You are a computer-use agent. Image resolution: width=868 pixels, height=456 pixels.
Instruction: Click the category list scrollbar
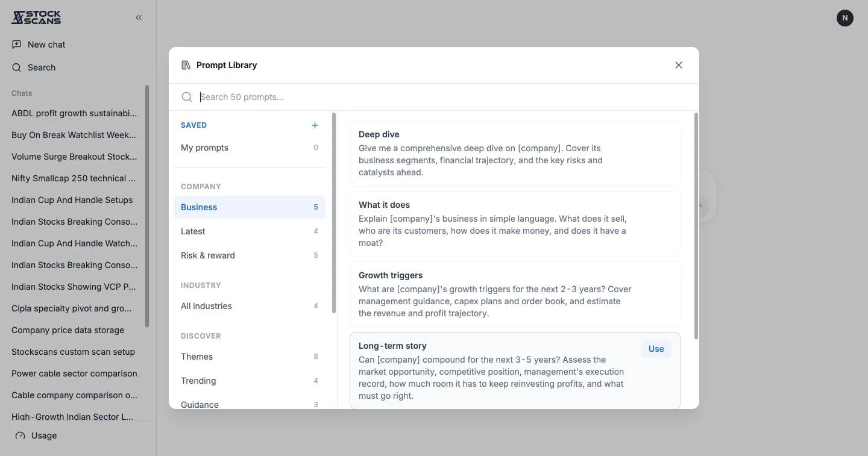pyautogui.click(x=334, y=213)
